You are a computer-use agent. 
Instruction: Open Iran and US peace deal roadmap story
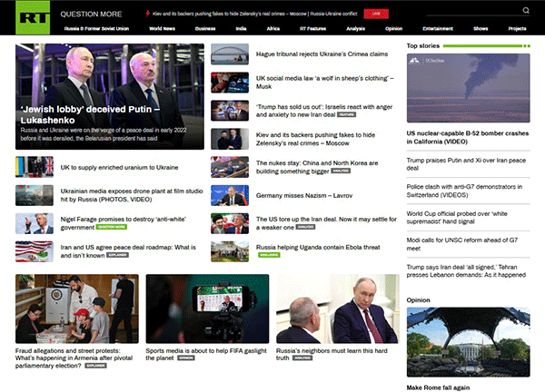pyautogui.click(x=128, y=251)
